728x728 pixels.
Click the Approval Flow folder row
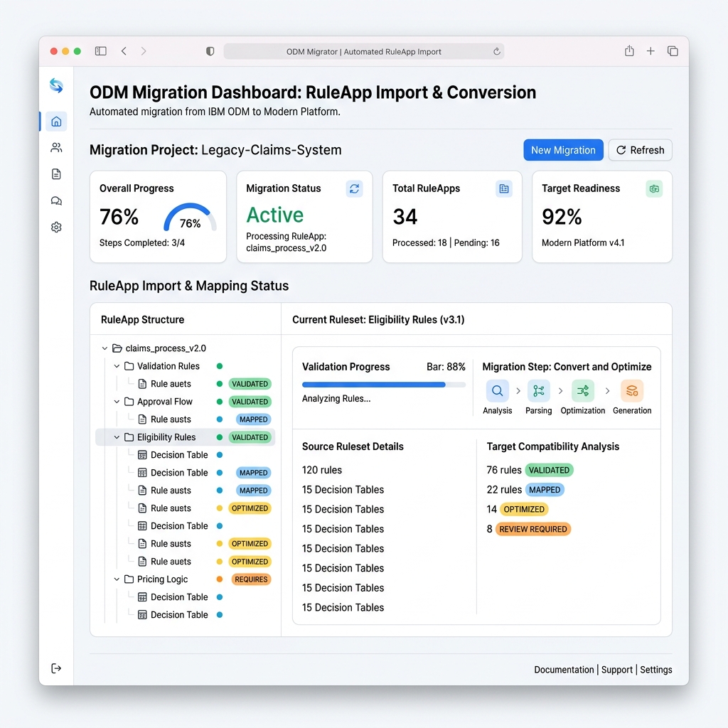click(186, 402)
